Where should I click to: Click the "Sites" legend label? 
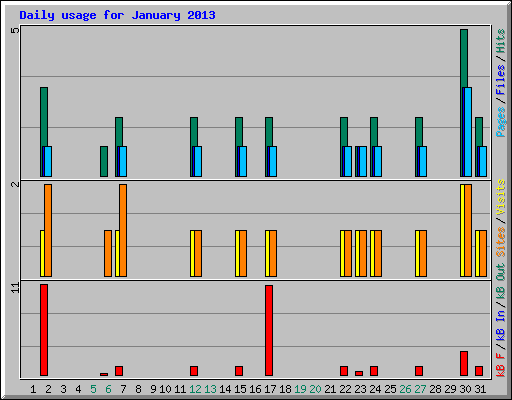click(x=501, y=242)
